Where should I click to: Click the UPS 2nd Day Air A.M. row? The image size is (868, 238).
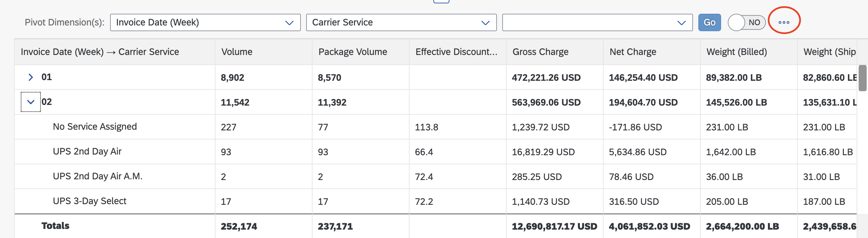pos(436,177)
